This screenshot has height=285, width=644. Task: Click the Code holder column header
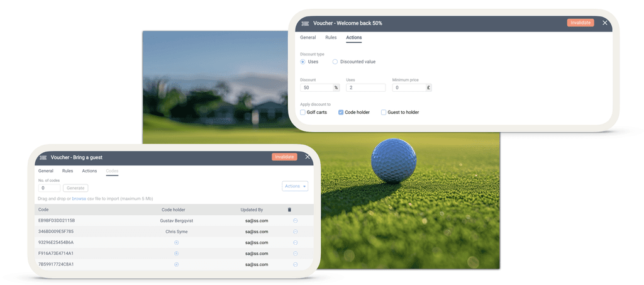click(174, 210)
